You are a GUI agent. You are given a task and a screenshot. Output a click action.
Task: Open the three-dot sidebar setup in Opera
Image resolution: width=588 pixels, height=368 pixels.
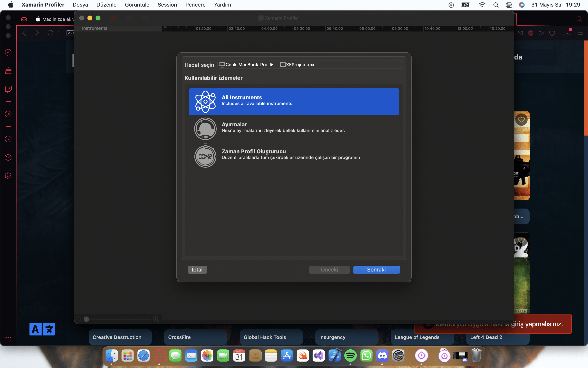pyautogui.click(x=8, y=338)
